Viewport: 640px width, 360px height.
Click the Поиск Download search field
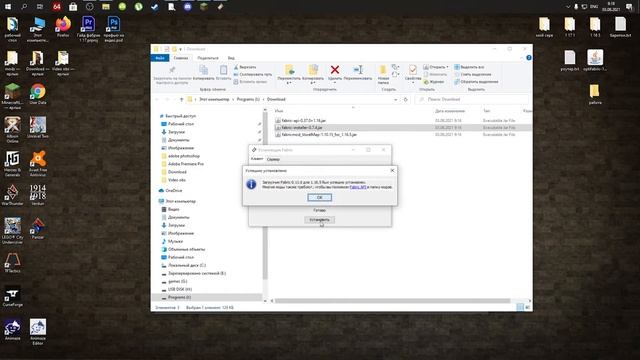point(471,99)
